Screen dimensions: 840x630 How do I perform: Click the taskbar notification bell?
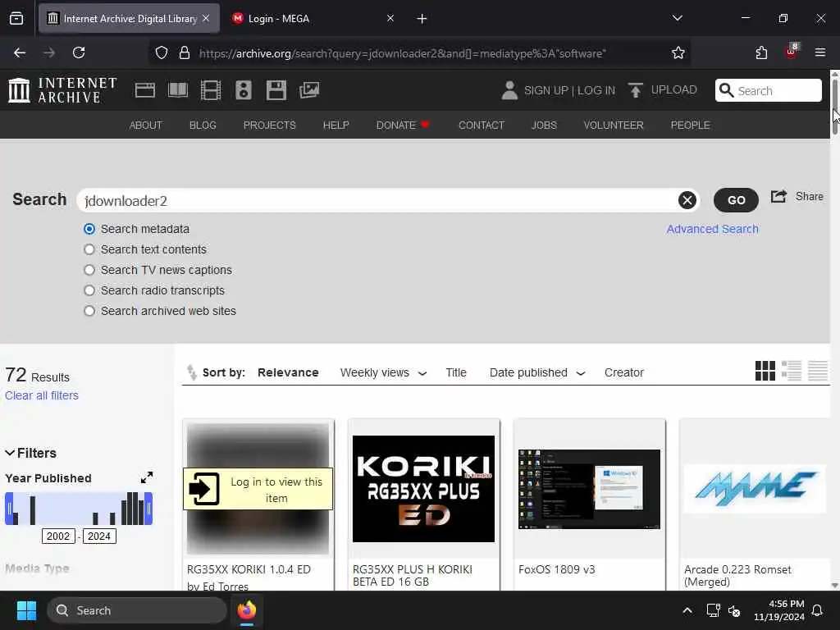[818, 610]
